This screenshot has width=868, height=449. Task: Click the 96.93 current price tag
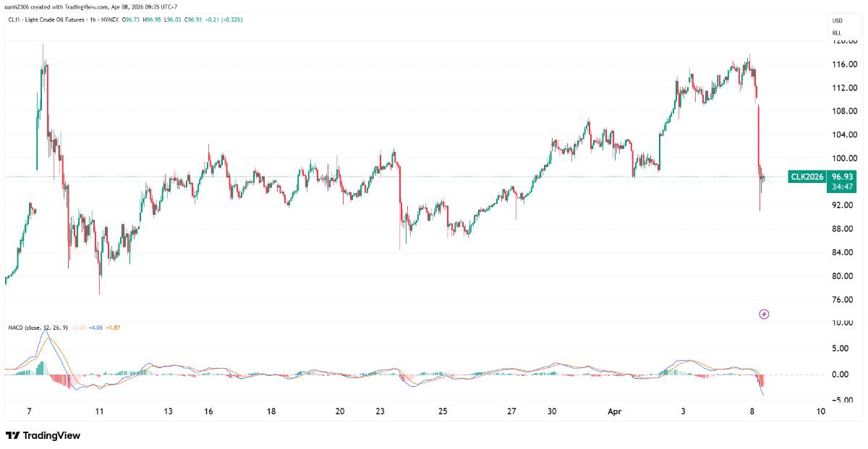tap(843, 176)
